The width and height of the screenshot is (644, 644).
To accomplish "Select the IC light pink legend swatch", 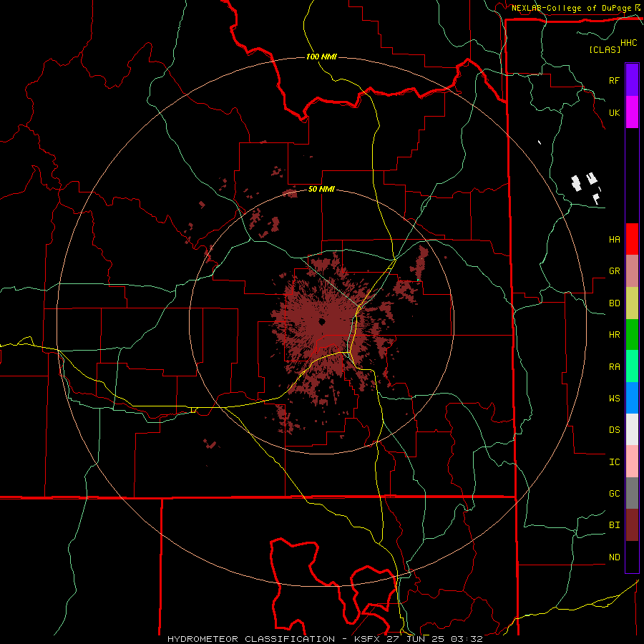I will tap(632, 462).
